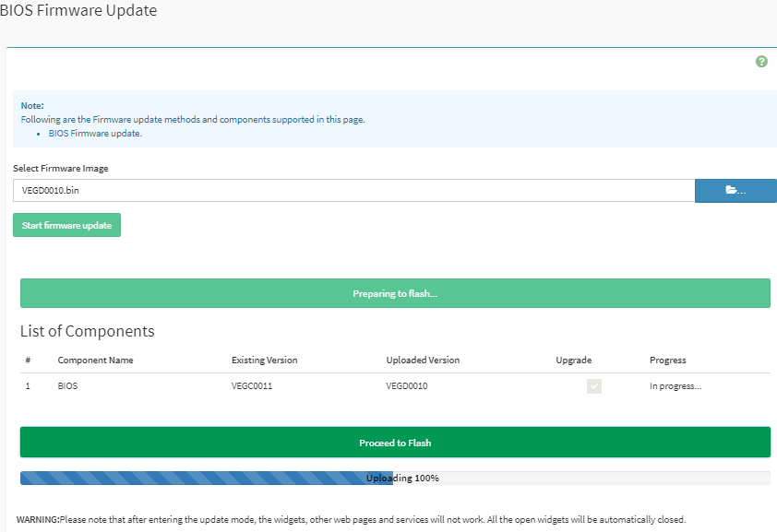Screen dimensions: 777x532
Task: Select the Existing Version column header
Action: pos(265,361)
